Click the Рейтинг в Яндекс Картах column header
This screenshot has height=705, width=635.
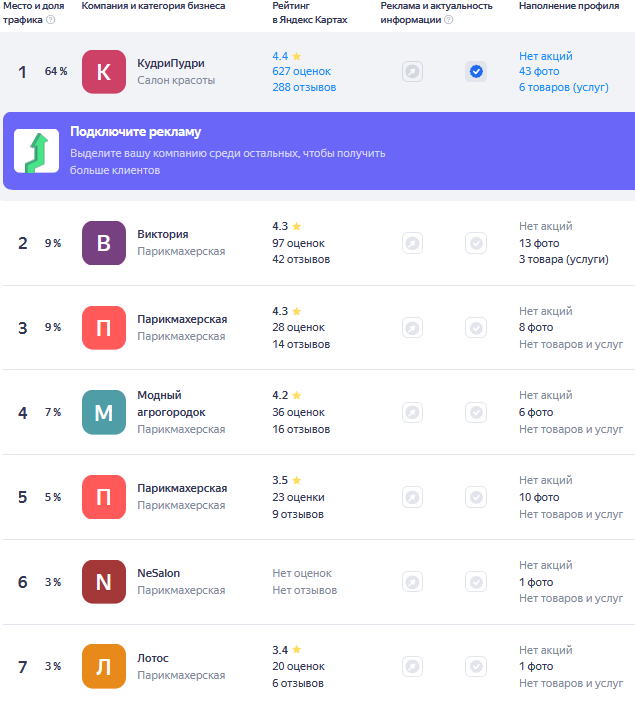310,13
